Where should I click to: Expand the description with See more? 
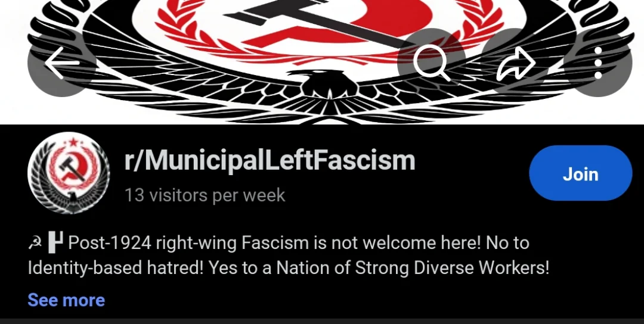coord(66,300)
